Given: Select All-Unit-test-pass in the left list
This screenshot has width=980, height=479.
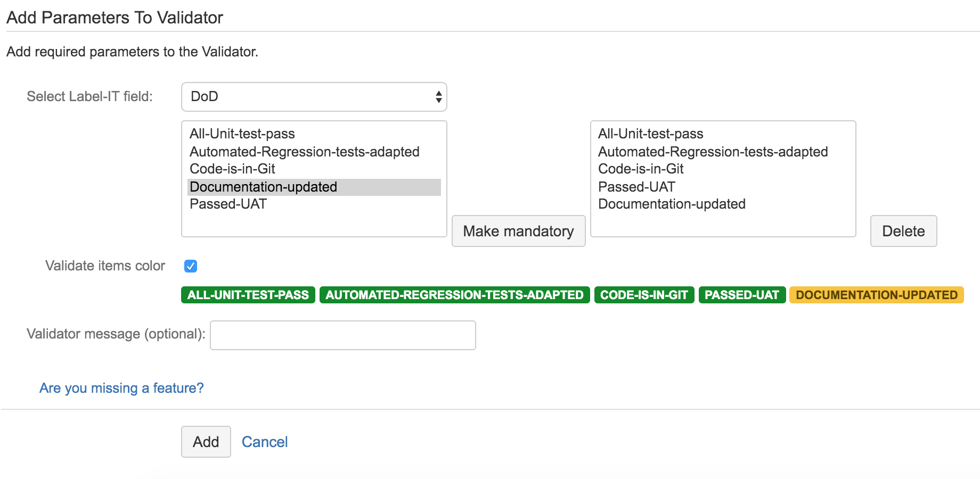Looking at the screenshot, I should (x=242, y=134).
